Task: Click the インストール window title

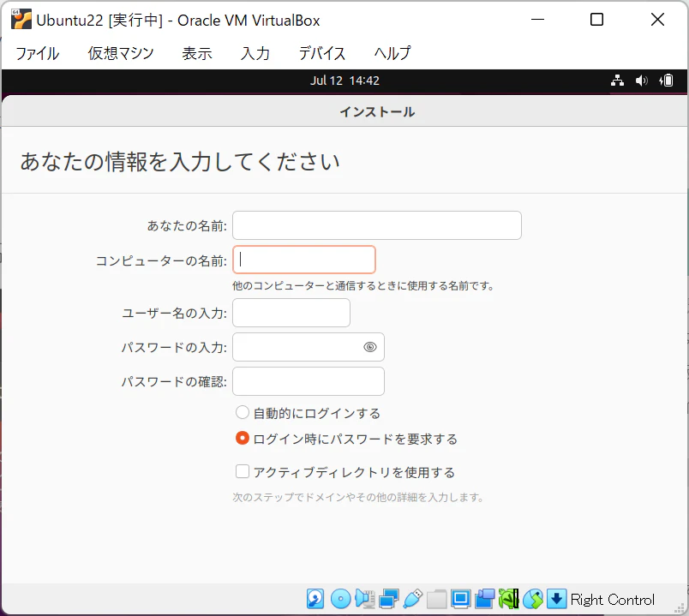Action: coord(377,111)
